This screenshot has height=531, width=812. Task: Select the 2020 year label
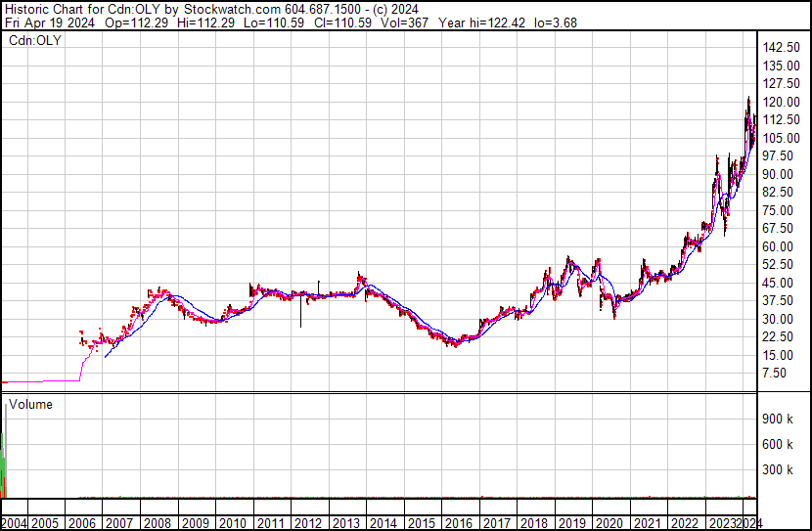[x=608, y=523]
